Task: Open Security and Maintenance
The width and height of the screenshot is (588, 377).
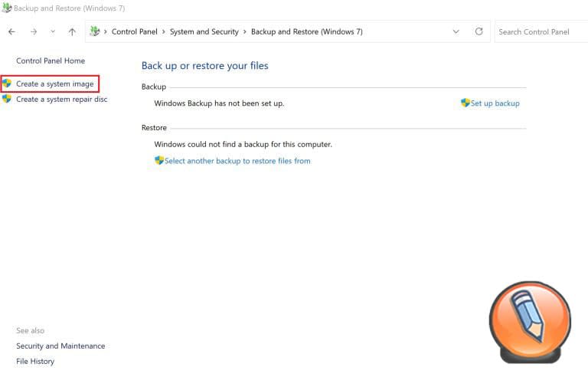Action: pyautogui.click(x=60, y=346)
